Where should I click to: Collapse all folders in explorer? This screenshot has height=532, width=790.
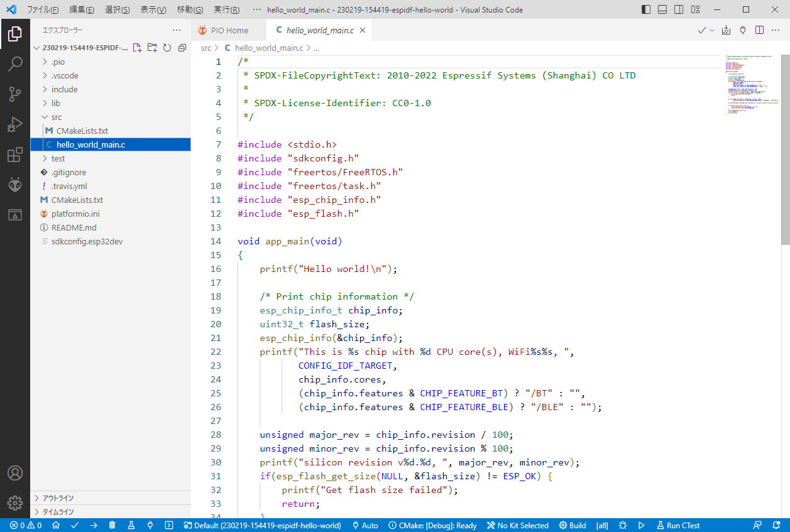(x=182, y=48)
